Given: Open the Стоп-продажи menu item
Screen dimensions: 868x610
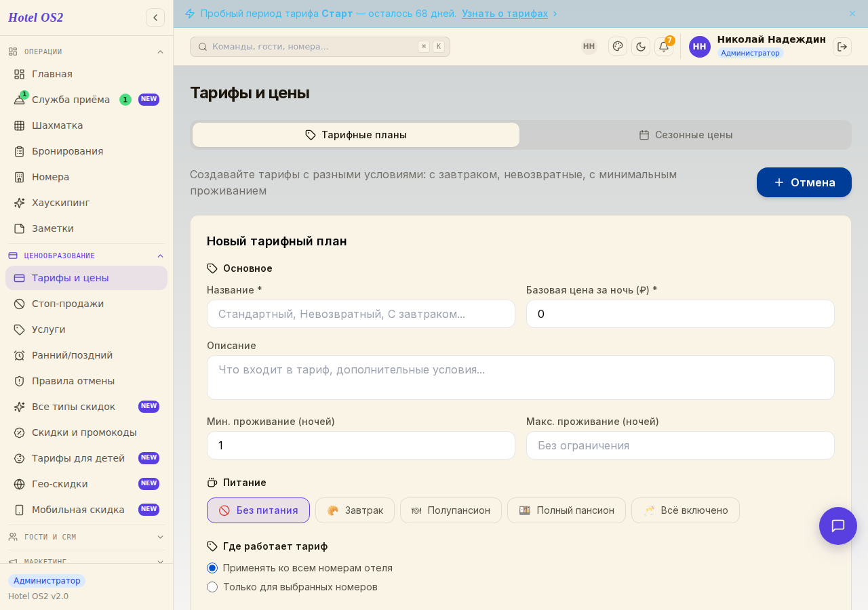Looking at the screenshot, I should (x=86, y=304).
